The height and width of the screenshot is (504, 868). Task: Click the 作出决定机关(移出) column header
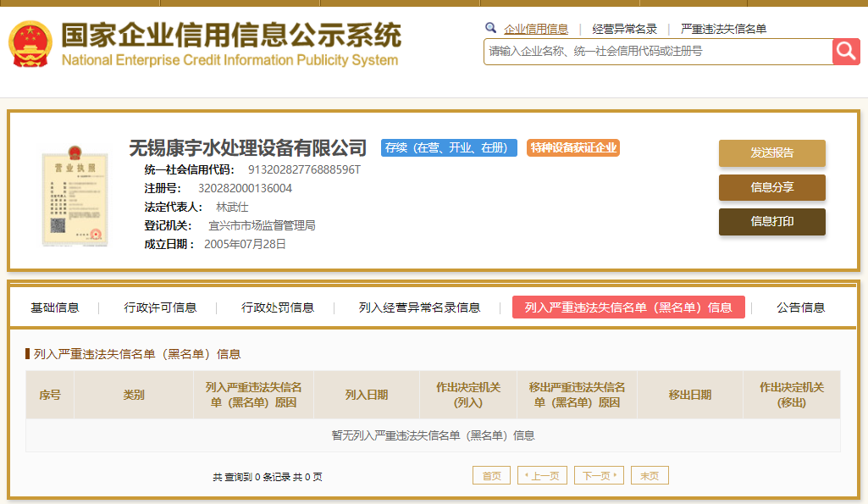click(792, 395)
